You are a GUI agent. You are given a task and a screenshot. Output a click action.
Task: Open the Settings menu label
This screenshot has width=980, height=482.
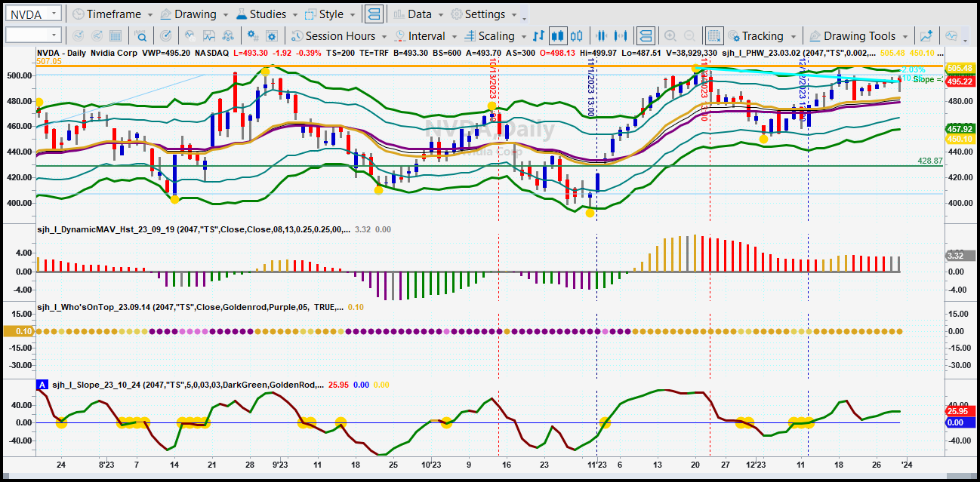click(485, 14)
